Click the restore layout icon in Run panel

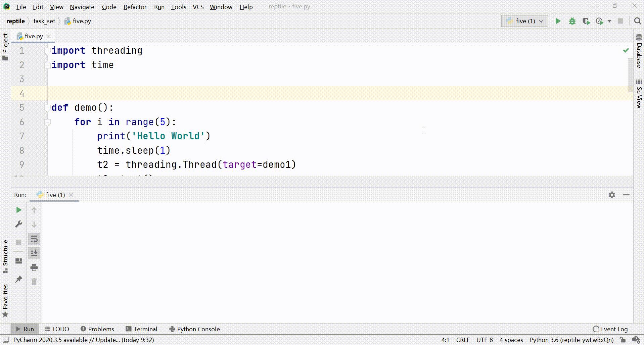(x=19, y=261)
